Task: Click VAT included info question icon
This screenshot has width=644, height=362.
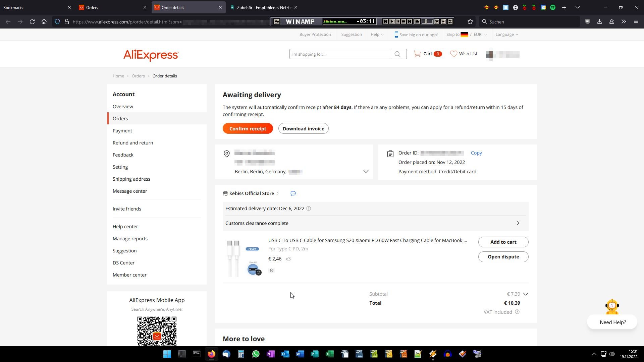Action: point(517,312)
